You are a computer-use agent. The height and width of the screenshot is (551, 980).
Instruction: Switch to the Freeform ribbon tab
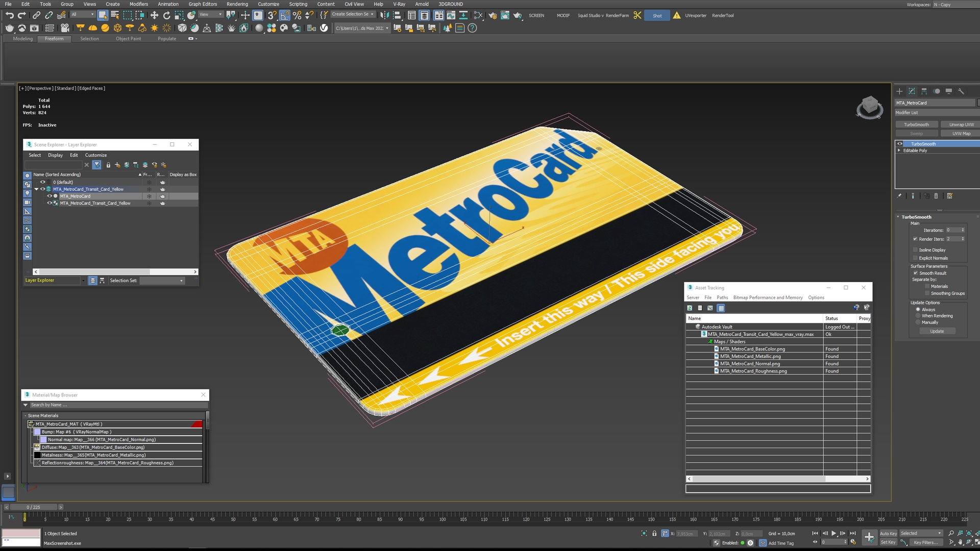coord(54,39)
